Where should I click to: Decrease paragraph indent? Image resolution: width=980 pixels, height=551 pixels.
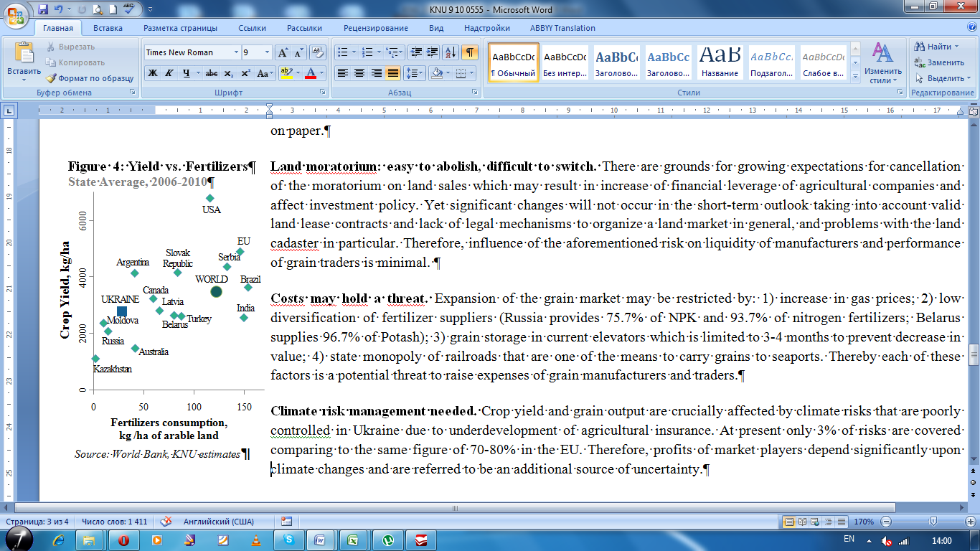415,52
